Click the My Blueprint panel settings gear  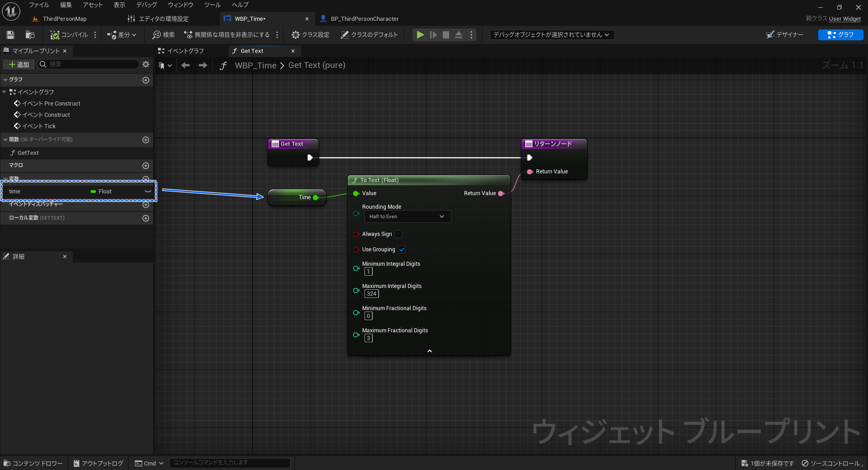pyautogui.click(x=146, y=64)
